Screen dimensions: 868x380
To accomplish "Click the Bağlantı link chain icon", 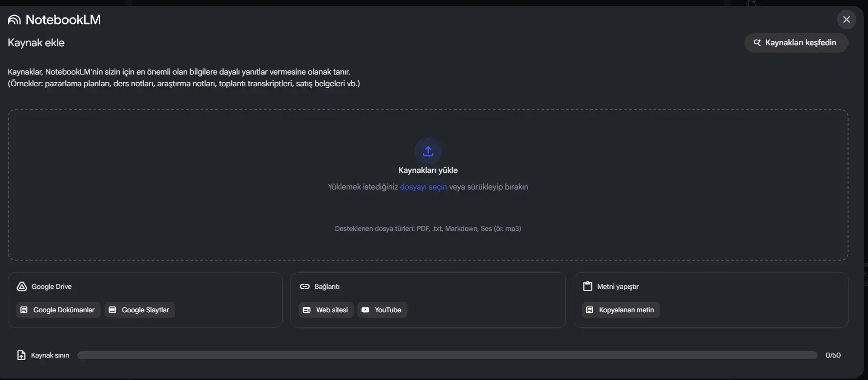I will 305,286.
